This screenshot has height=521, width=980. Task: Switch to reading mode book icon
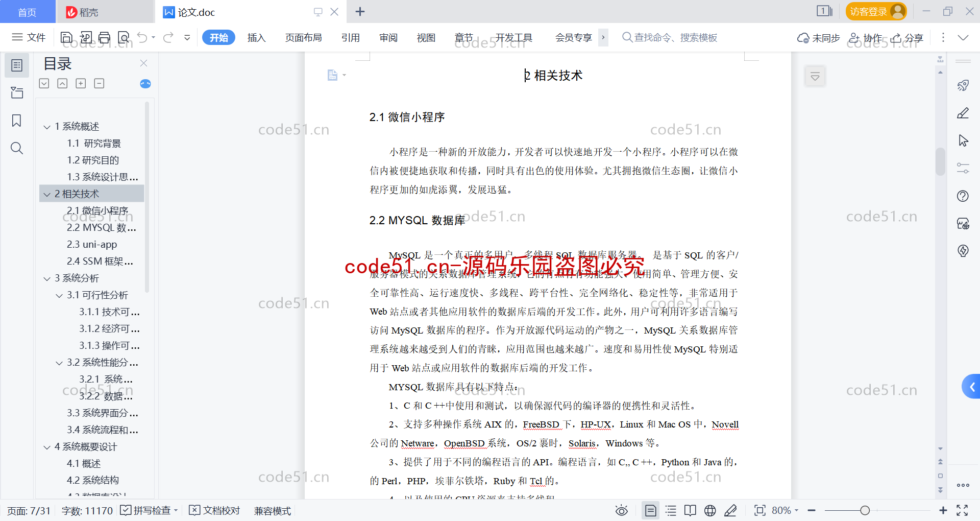(690, 510)
